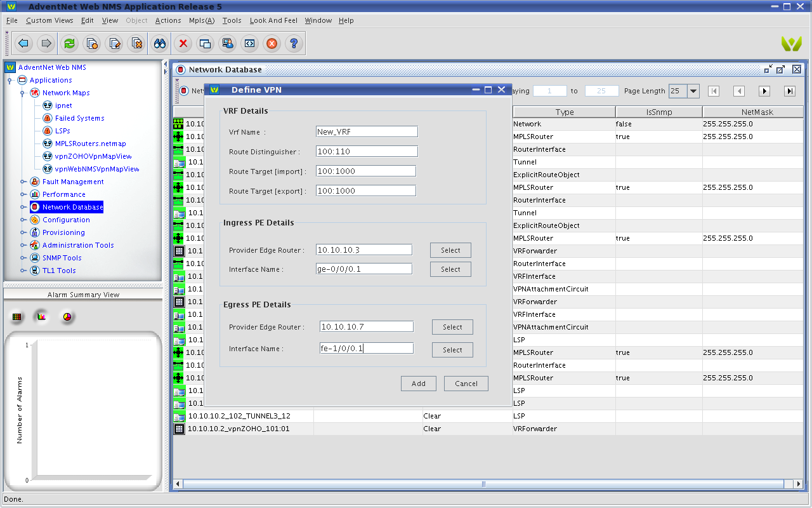Select the 10.10.10.2_102_TUNNEL3_12 table row

point(488,416)
